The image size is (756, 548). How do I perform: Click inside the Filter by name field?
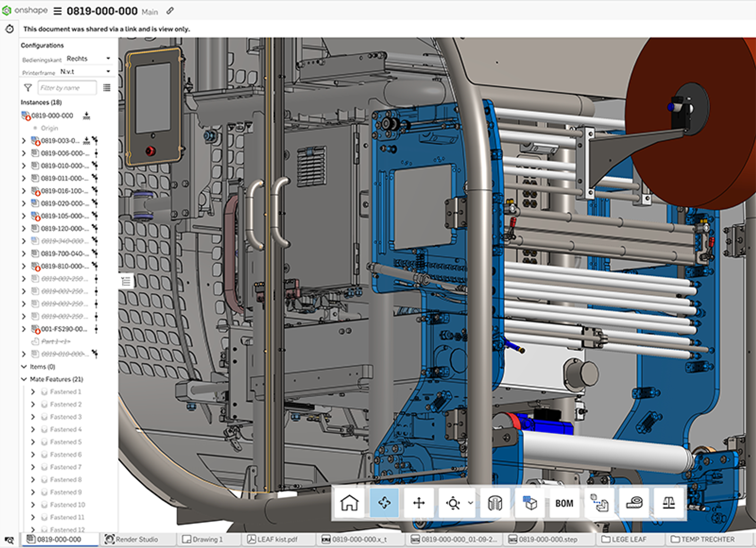66,87
